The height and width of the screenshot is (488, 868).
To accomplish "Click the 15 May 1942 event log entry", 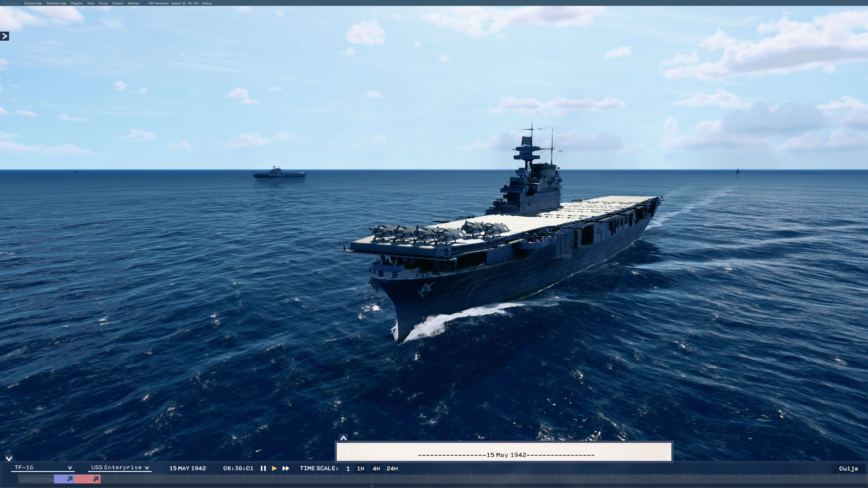I will pos(506,455).
